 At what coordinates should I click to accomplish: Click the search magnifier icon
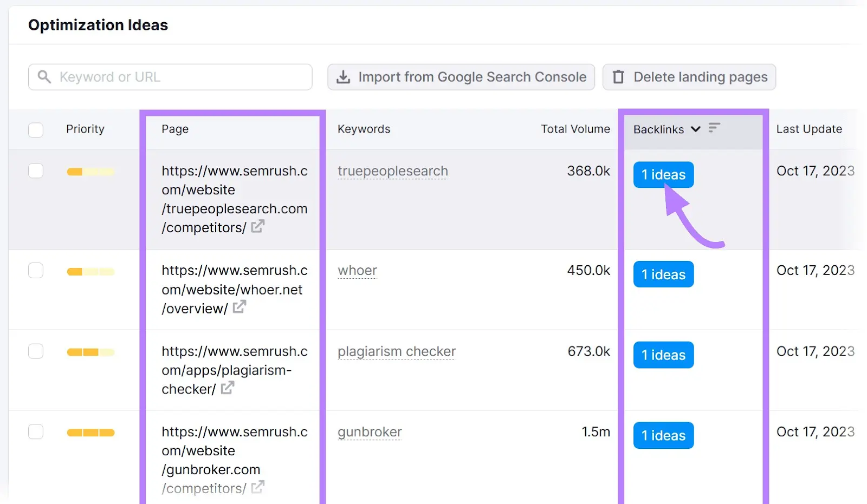click(x=44, y=77)
